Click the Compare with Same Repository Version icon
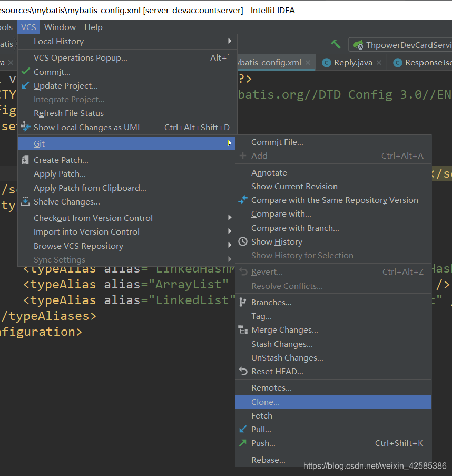The height and width of the screenshot is (476, 452). pos(243,200)
